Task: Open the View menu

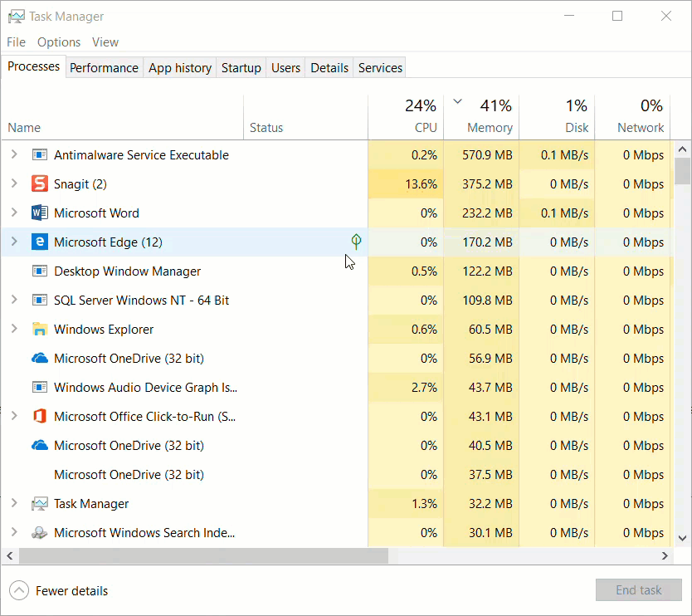Action: pyautogui.click(x=105, y=42)
